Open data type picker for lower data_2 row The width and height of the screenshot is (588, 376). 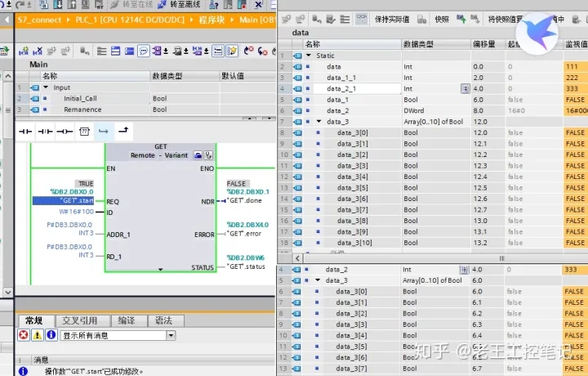coord(464,270)
